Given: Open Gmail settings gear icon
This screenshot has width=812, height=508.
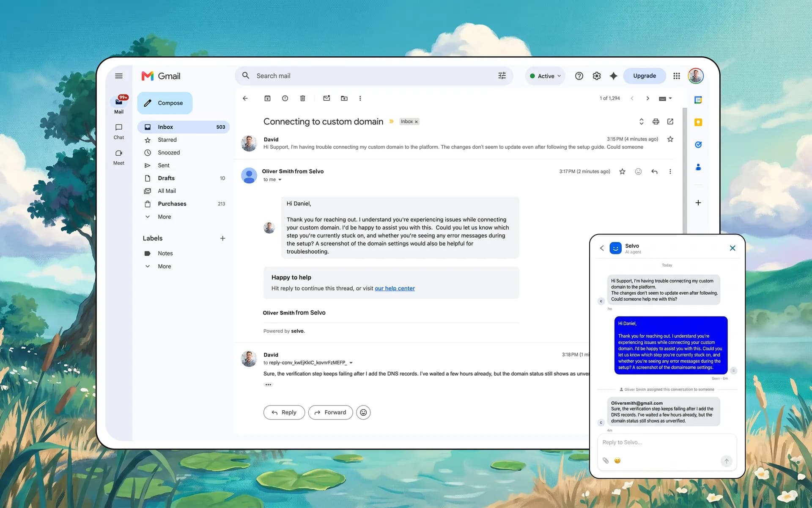Looking at the screenshot, I should [x=596, y=76].
